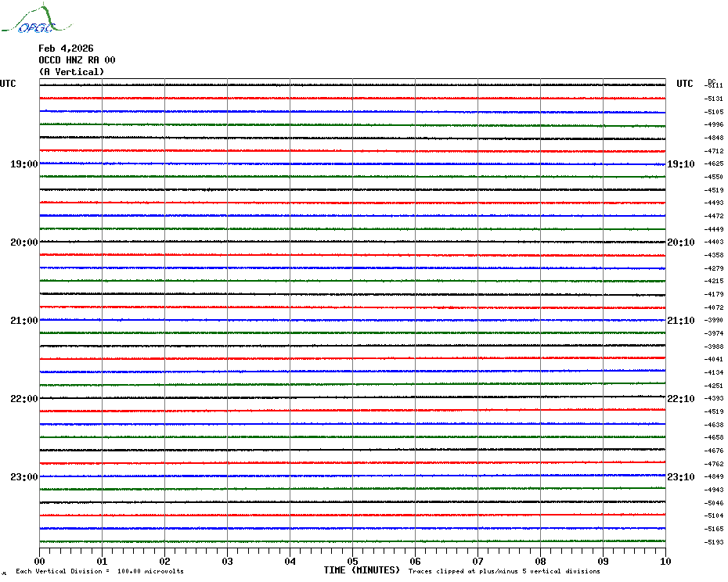Click the green mountain logo in the corner
Screen dimensions: 728x582
[31, 20]
